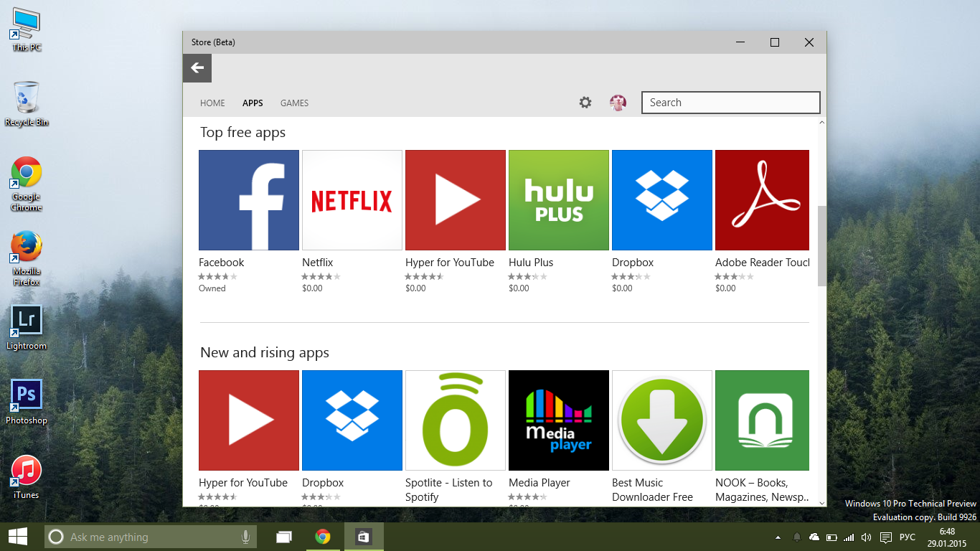Switch to the HOME tab

pyautogui.click(x=212, y=103)
